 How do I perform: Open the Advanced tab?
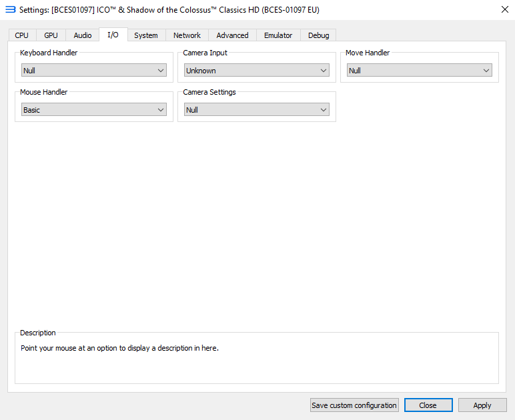(x=232, y=35)
